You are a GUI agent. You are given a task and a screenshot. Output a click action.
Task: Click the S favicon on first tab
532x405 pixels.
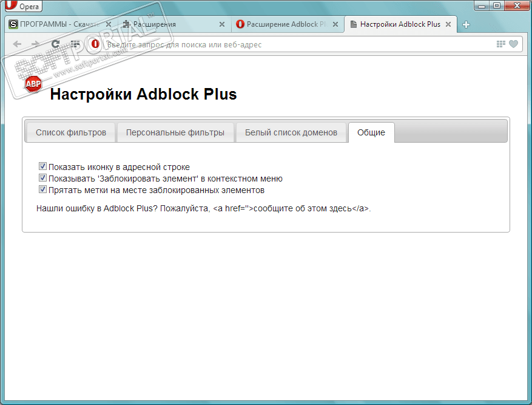tap(13, 24)
